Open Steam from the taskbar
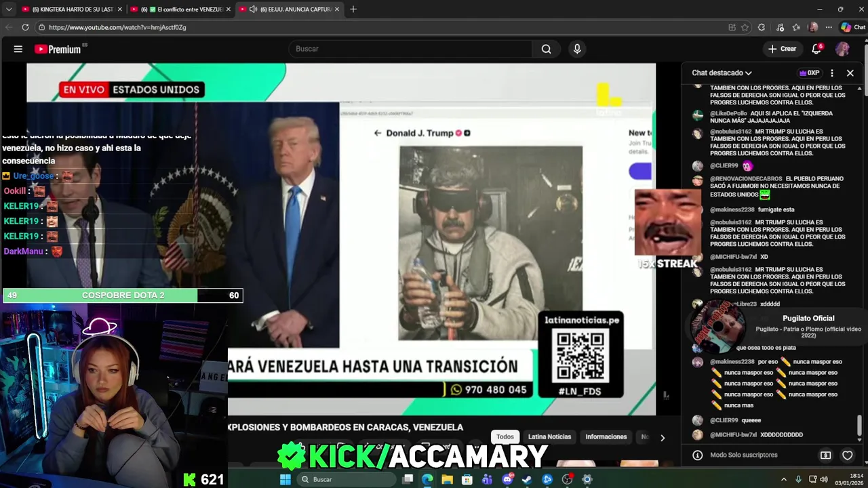 pos(527,479)
